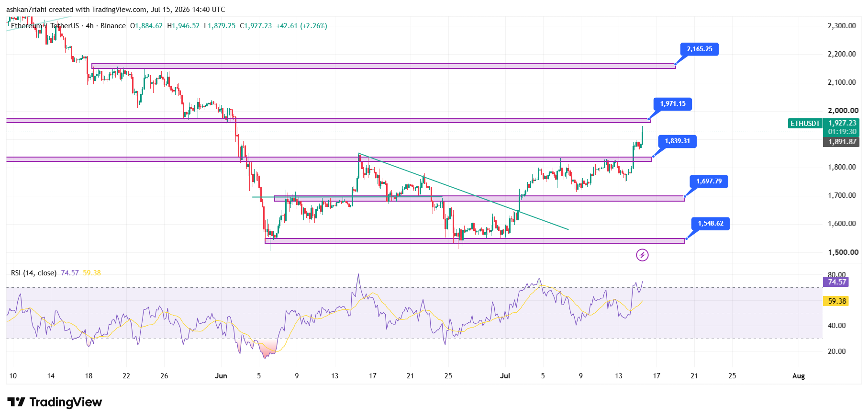Select the 1,971.15 price label callout

(672, 103)
